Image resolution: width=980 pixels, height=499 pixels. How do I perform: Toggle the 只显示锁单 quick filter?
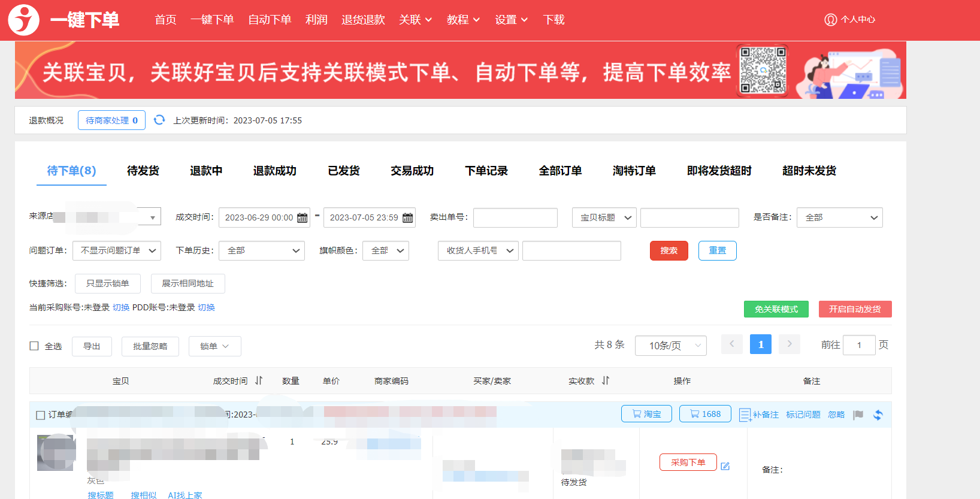pos(108,283)
